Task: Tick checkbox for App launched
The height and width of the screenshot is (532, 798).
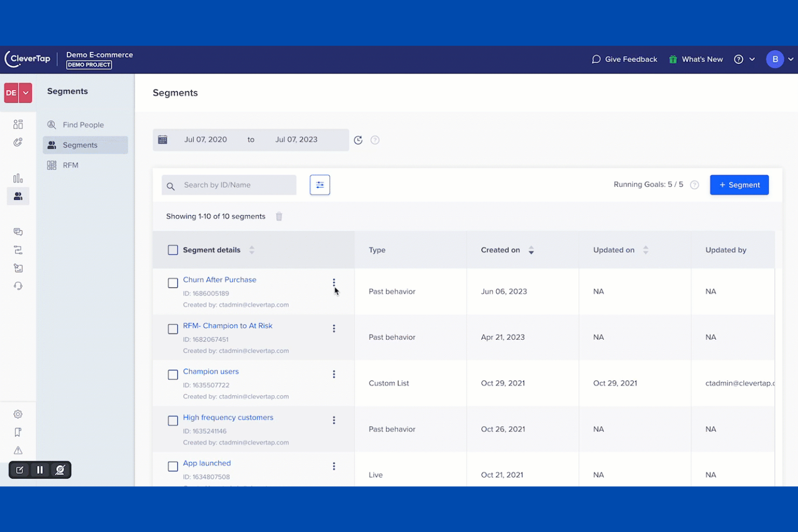Action: tap(173, 466)
